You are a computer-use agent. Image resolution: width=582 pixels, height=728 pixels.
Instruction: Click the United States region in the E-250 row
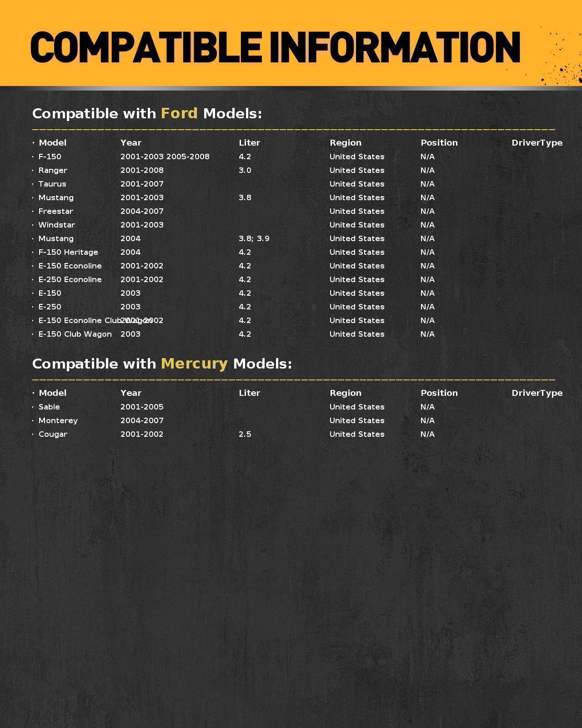[357, 307]
